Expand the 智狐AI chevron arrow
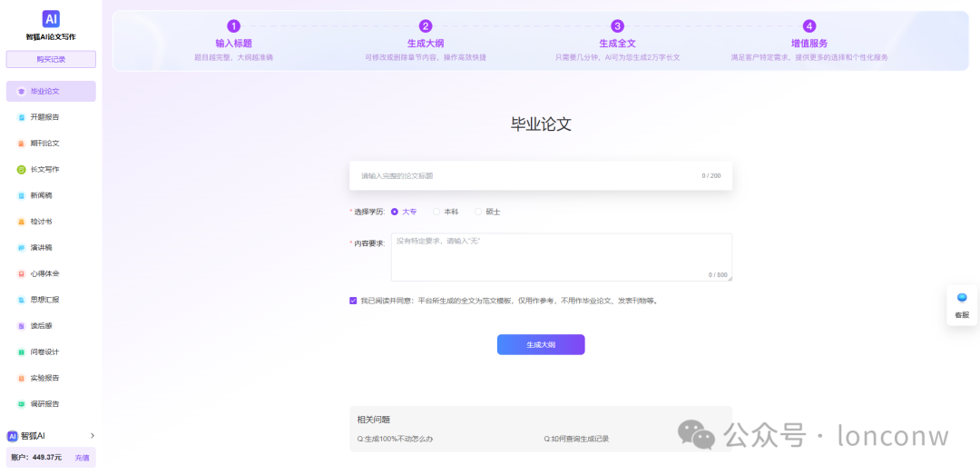The image size is (980, 475). coord(93,436)
